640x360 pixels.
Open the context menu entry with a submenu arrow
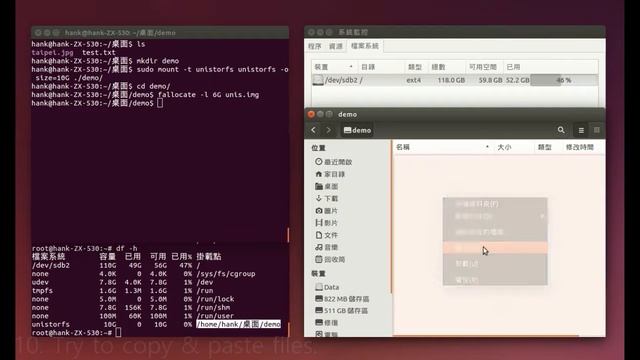(495, 216)
